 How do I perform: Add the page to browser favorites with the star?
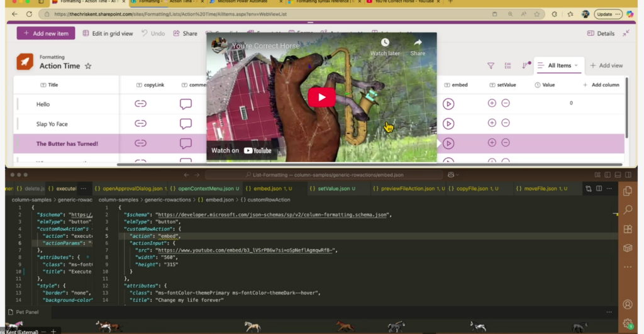click(x=537, y=14)
